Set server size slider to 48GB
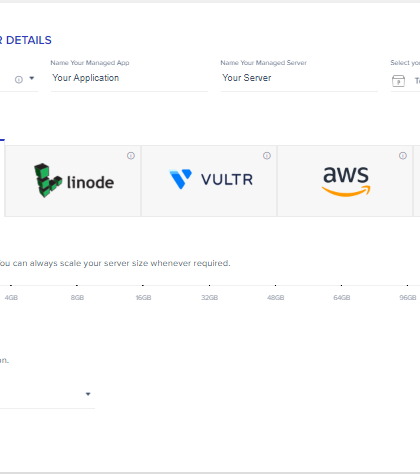This screenshot has height=474, width=420. click(x=275, y=286)
